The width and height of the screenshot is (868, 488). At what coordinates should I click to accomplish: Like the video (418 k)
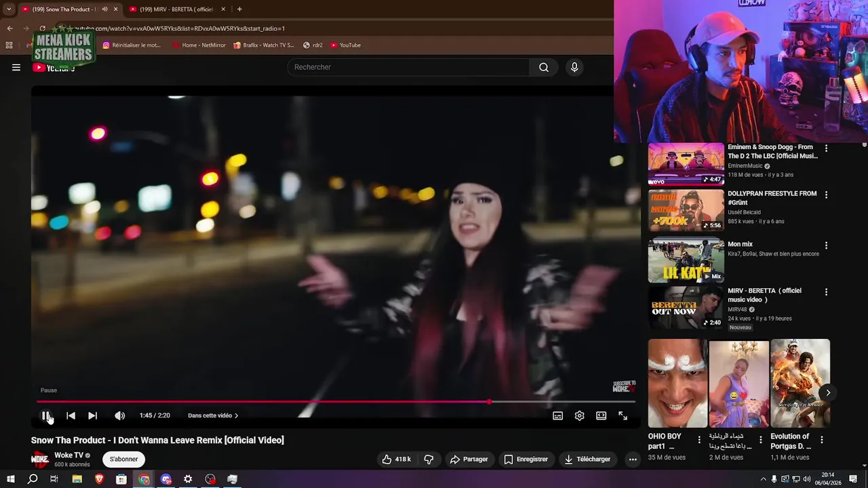[397, 459]
